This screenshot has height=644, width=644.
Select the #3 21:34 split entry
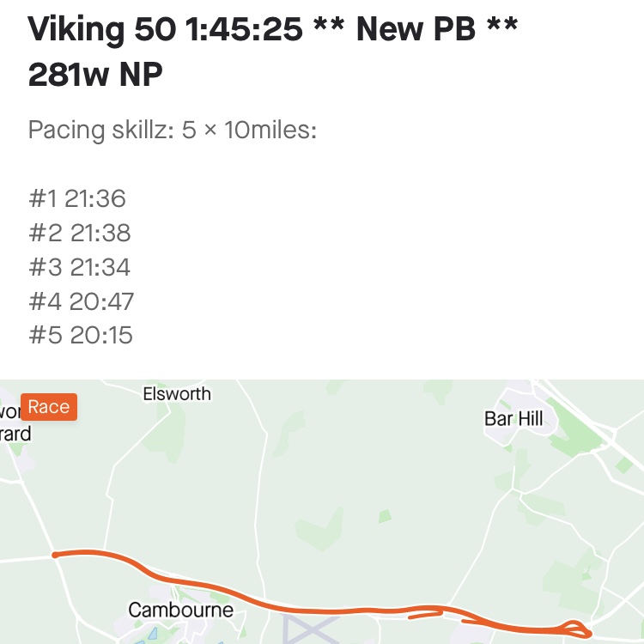80,267
